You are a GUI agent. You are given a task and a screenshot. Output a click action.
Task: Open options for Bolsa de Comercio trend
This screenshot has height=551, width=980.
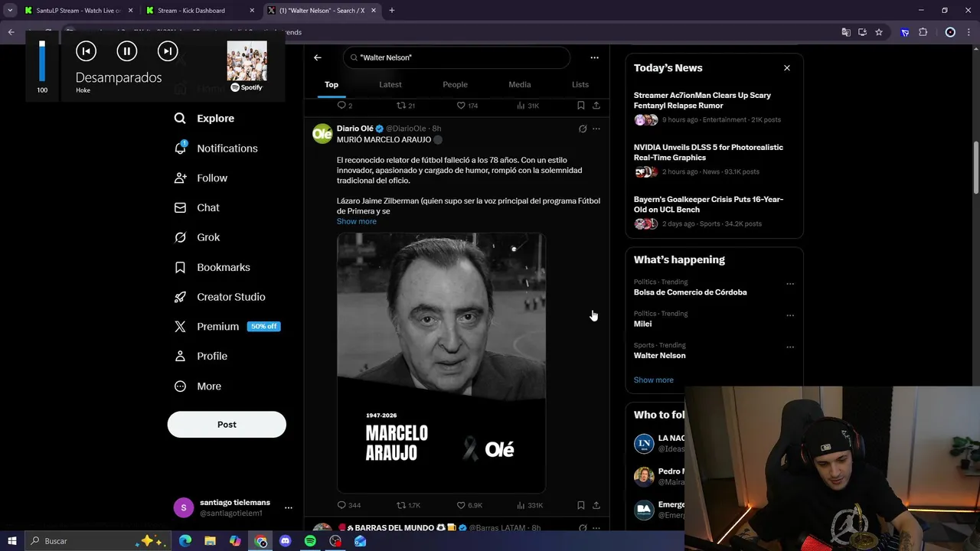pyautogui.click(x=790, y=284)
